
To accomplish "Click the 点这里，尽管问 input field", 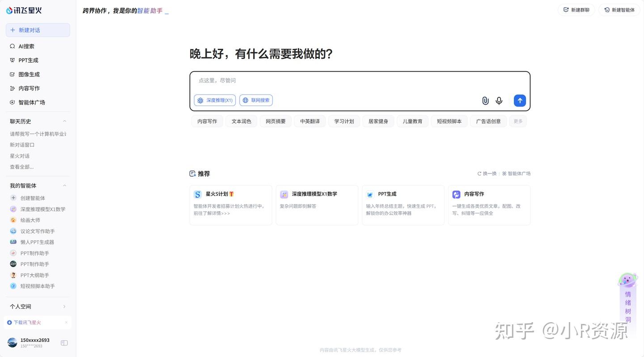I will click(360, 81).
